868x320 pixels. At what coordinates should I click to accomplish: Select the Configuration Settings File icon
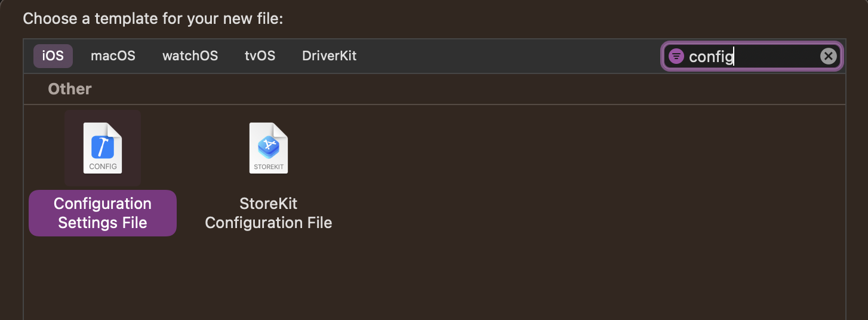(x=103, y=148)
